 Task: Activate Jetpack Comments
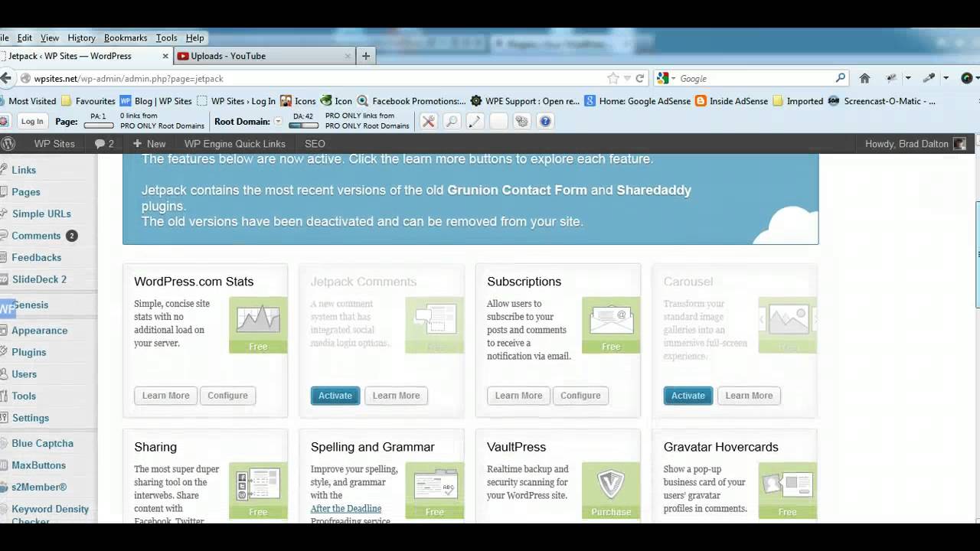(x=335, y=396)
